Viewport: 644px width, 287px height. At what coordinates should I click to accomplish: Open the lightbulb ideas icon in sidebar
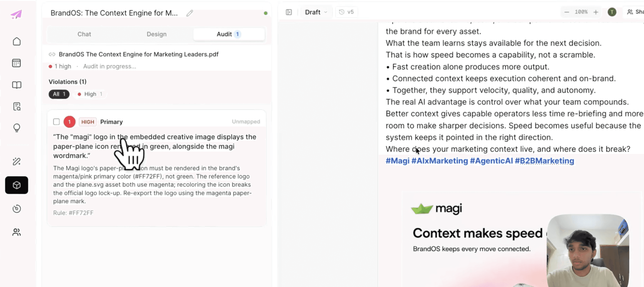pos(17,128)
